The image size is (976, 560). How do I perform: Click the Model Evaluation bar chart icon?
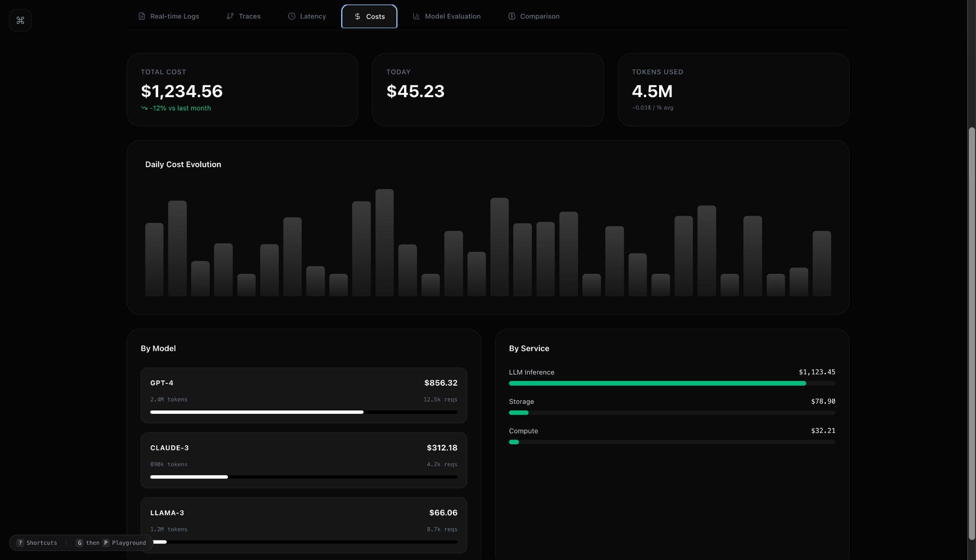[x=416, y=16]
